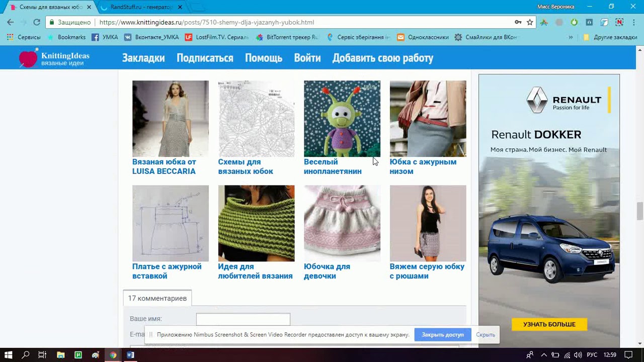Open the taskbar search icon
This screenshot has width=644, height=362.
tap(26, 355)
